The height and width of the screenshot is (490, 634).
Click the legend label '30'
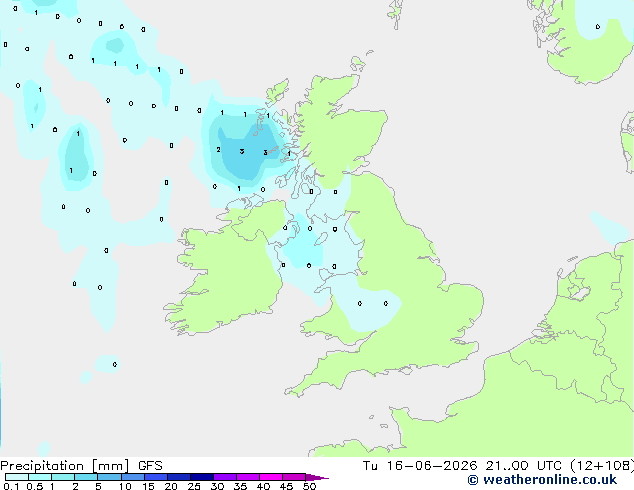(217, 486)
